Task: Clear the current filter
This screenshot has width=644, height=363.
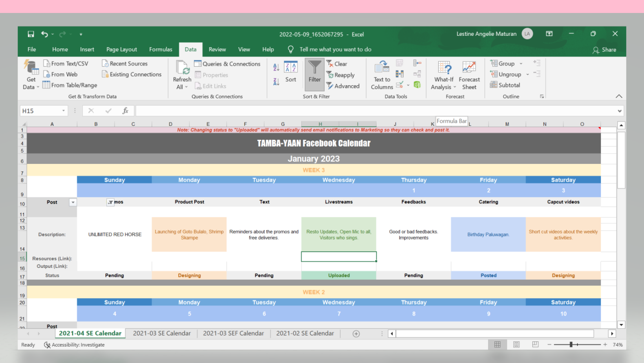Action: coord(337,64)
